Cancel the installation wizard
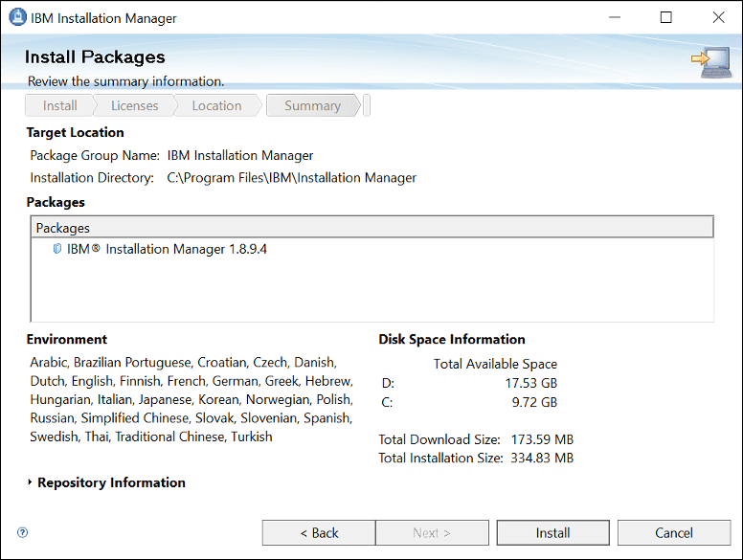 click(x=674, y=533)
